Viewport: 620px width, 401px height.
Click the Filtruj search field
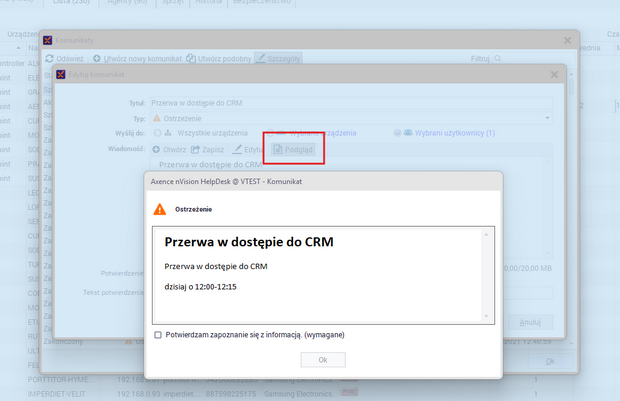click(535, 59)
